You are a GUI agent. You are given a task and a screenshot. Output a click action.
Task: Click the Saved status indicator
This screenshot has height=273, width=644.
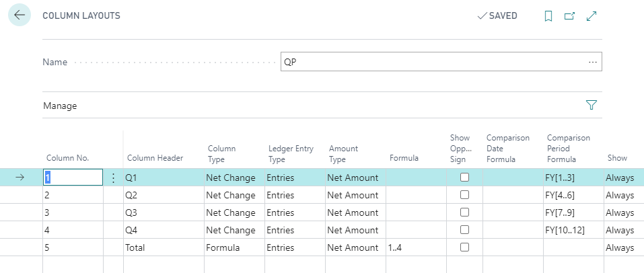(497, 16)
